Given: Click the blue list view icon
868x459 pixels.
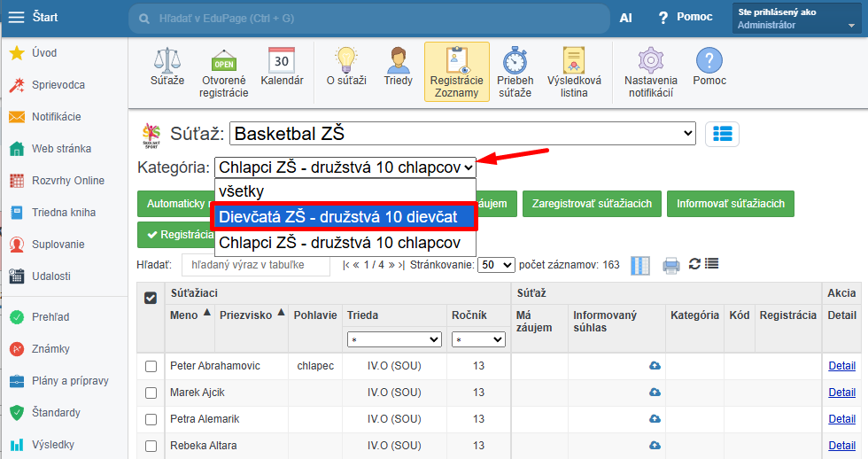Looking at the screenshot, I should coord(722,134).
